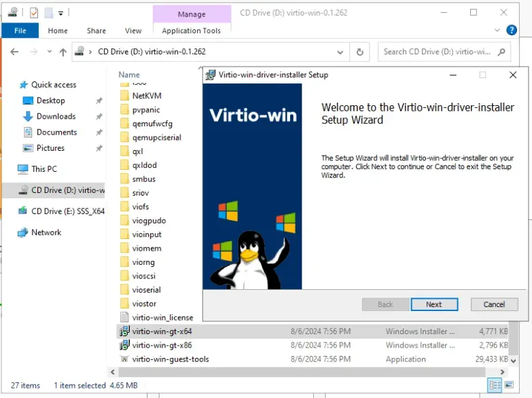Click the Manage contextual tab
The image size is (532, 398).
point(192,14)
